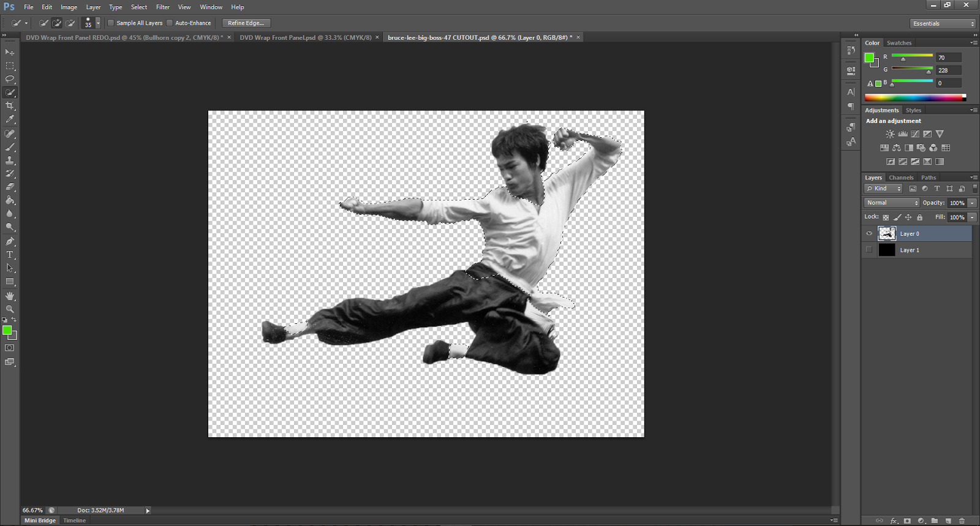Open the status bar info arrow
This screenshot has height=526, width=980.
[x=148, y=510]
